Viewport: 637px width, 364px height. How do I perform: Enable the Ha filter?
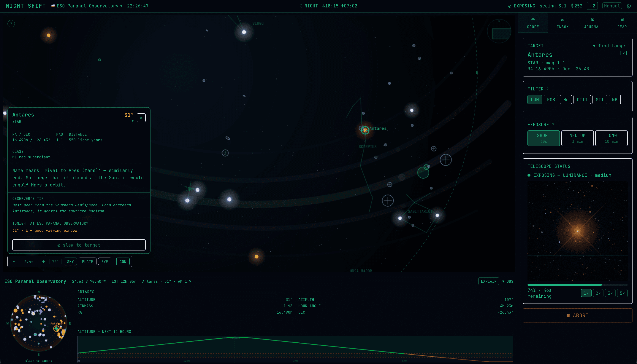click(x=566, y=99)
